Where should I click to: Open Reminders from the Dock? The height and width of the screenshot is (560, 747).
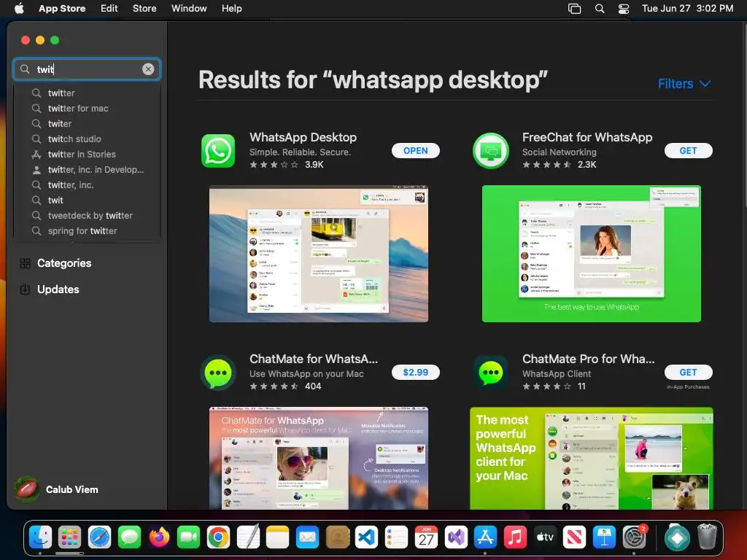click(x=396, y=537)
